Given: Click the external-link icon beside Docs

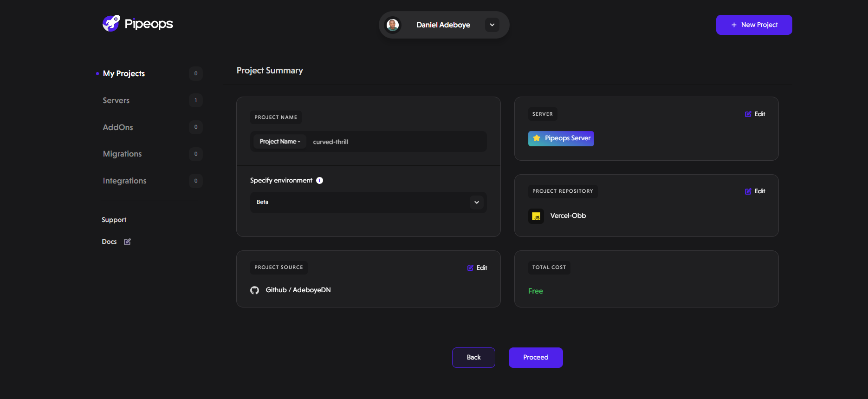Looking at the screenshot, I should [x=127, y=242].
